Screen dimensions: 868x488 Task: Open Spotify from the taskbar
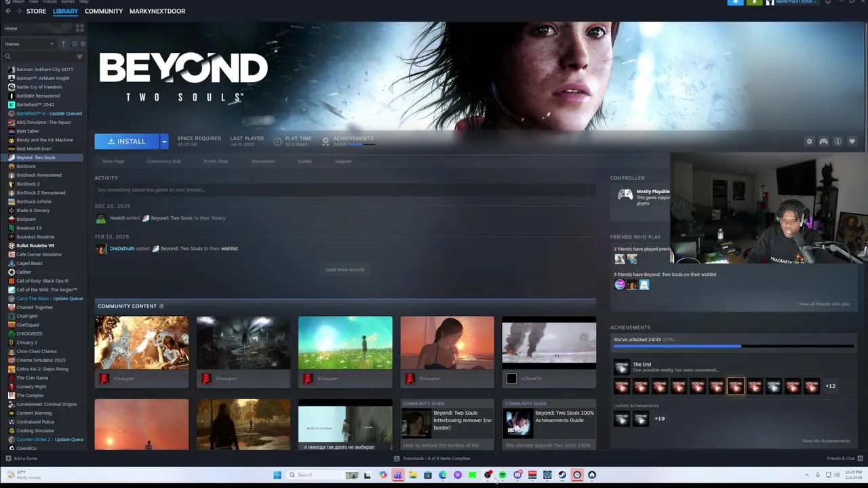point(502,475)
